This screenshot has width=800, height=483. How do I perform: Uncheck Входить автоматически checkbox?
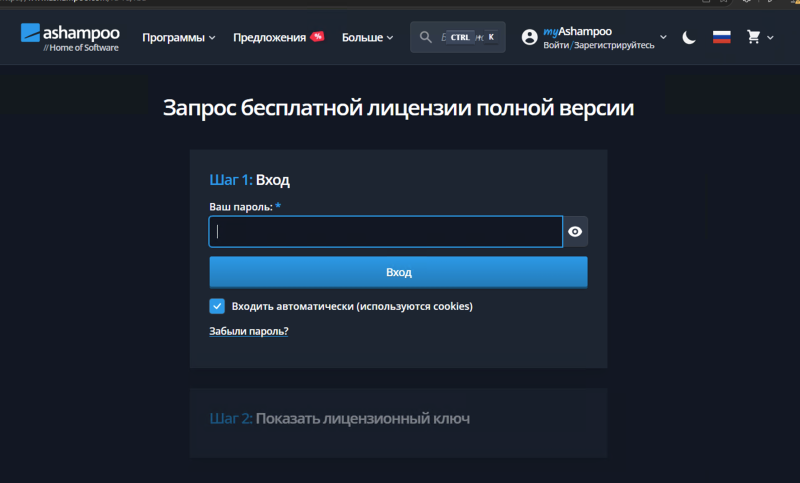217,306
